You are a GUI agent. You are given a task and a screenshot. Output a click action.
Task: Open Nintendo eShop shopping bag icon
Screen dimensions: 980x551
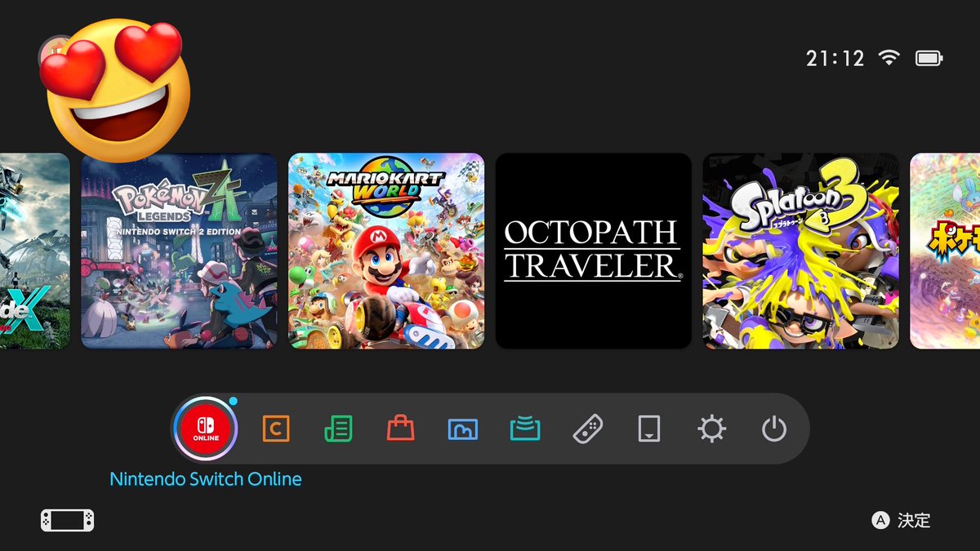[x=400, y=429]
